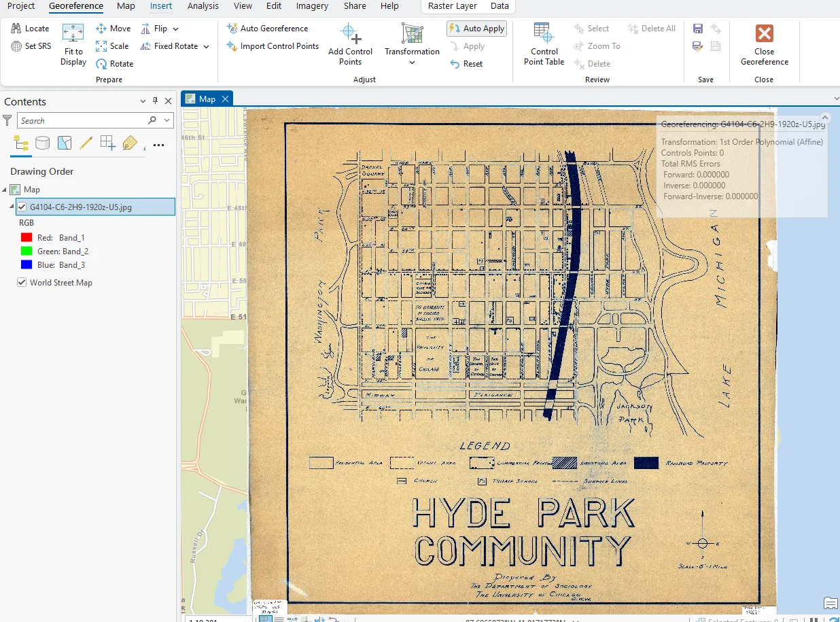Click the Save icon in Save group
Image resolution: width=840 pixels, height=622 pixels.
pyautogui.click(x=698, y=29)
